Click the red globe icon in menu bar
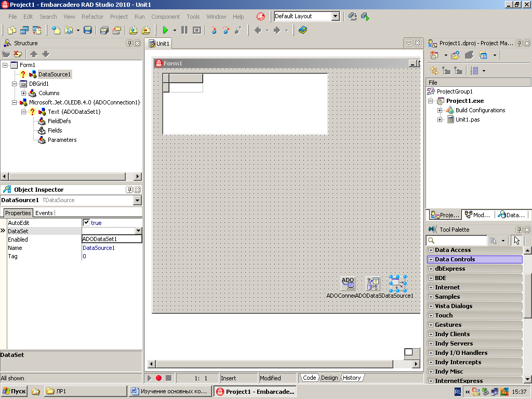Image resolution: width=532 pixels, height=399 pixels. tap(261, 16)
